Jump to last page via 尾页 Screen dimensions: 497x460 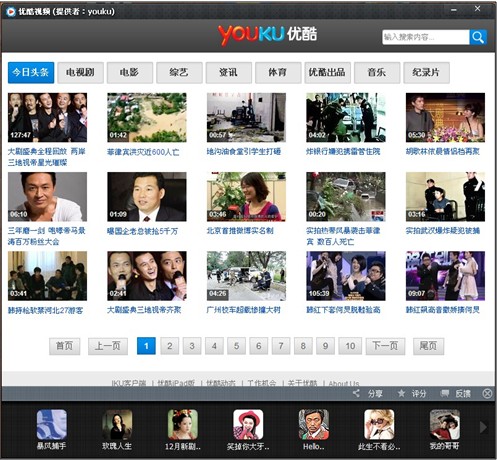[x=428, y=346]
